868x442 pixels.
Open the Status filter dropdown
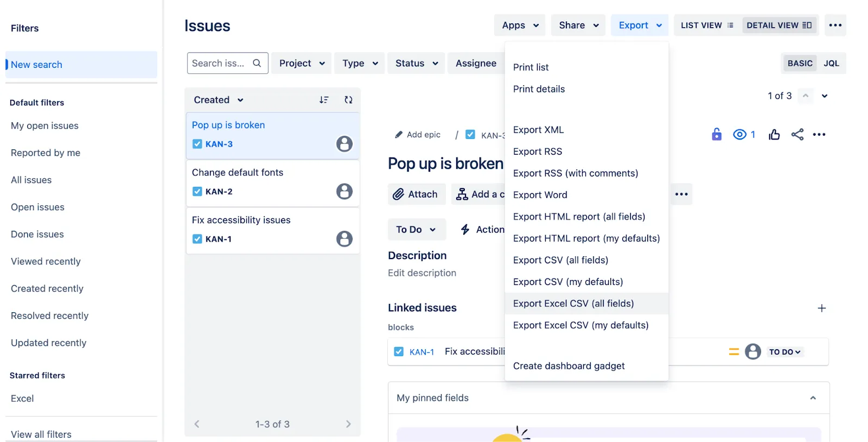pos(416,63)
